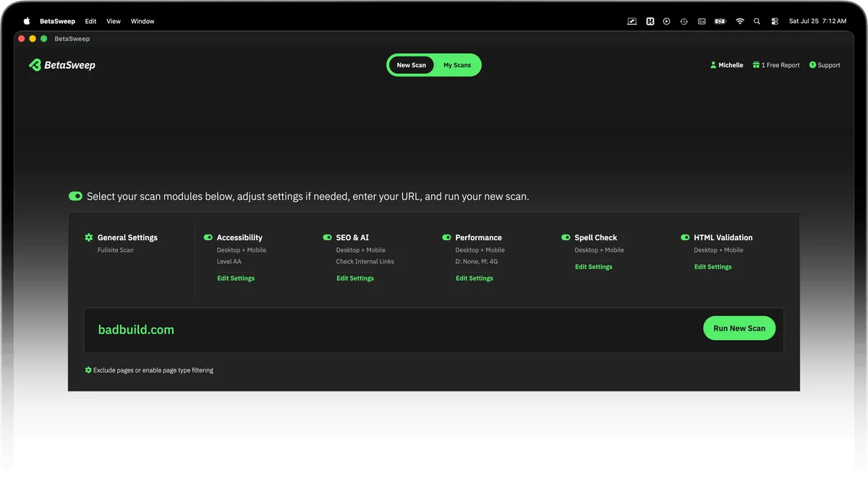Click the rounded square menu bar icon after screen mirroring
Viewport: 868px width, 481px height.
click(x=650, y=21)
